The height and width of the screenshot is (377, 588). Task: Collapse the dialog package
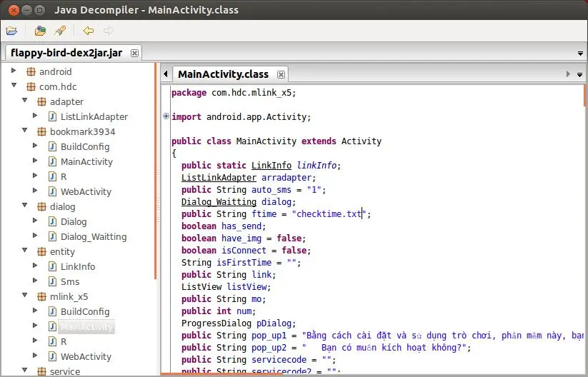(25, 206)
